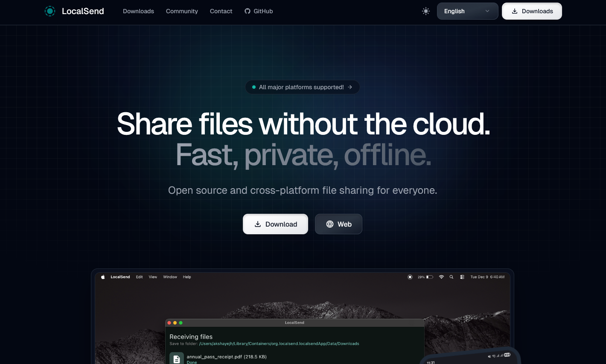Click the Wi-Fi icon in mockup menu bar
The image size is (606, 364).
click(441, 277)
